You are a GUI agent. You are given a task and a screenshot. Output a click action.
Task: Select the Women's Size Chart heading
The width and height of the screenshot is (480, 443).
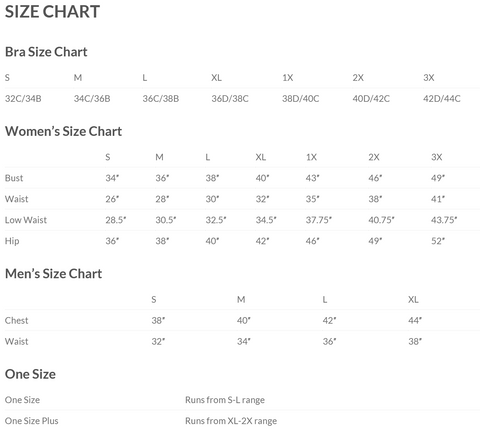click(63, 131)
